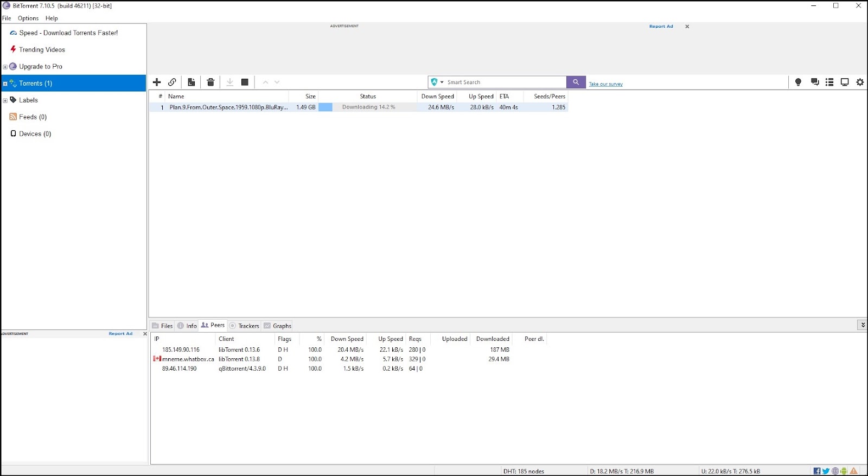Viewport: 868px width, 476px height.
Task: Select Torrents (1) in sidebar
Action: point(74,83)
